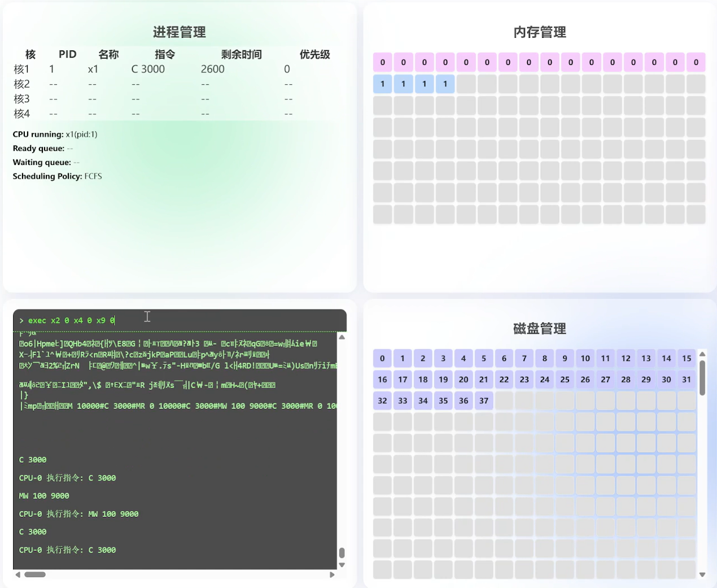Click the 优先级 column header

[x=314, y=54]
